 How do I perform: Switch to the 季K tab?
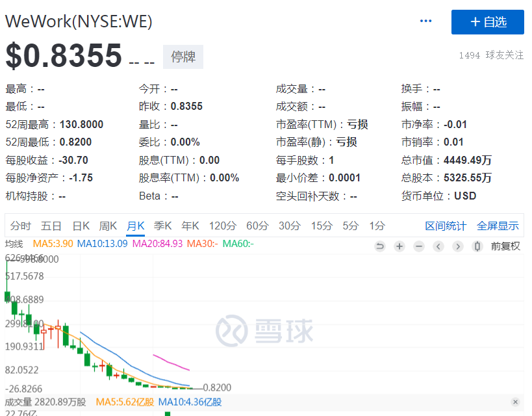162,226
